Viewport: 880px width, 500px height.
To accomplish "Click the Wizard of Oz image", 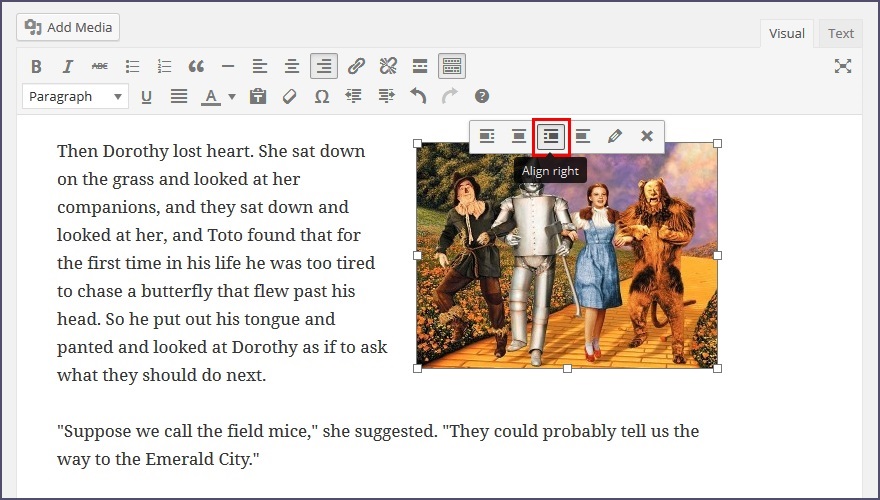I will (567, 255).
